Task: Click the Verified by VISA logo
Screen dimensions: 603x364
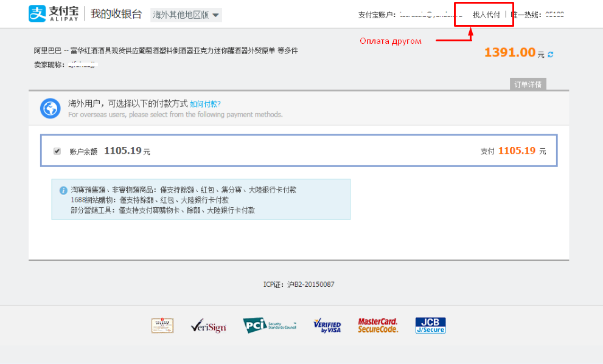Action: tap(327, 326)
